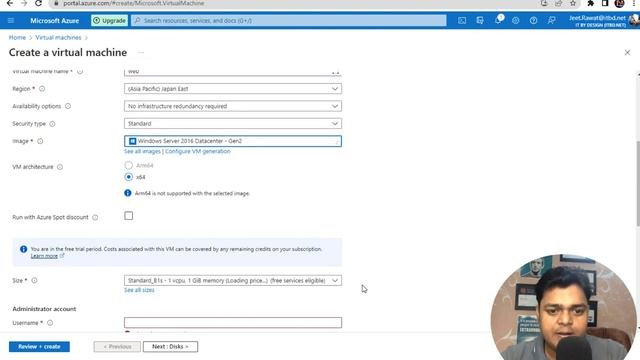Screen dimensions: 640x360
Task: Open Cloud Shell from the top bar
Action: (x=462, y=20)
